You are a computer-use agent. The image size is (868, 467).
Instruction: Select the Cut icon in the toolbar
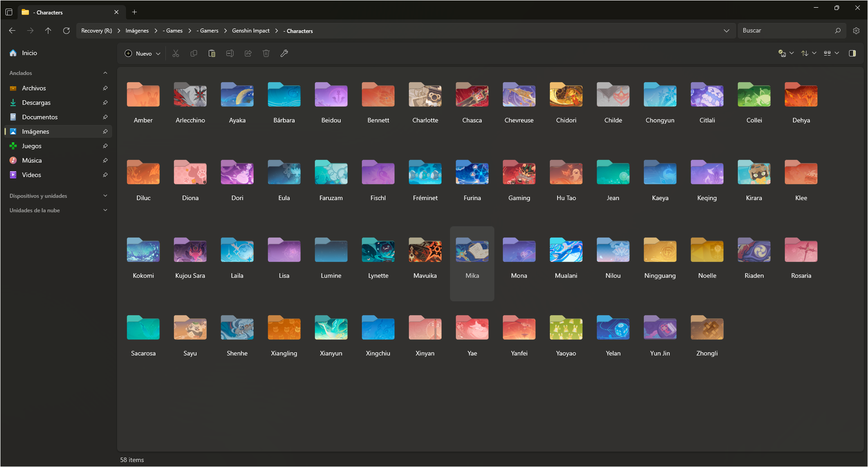click(176, 53)
